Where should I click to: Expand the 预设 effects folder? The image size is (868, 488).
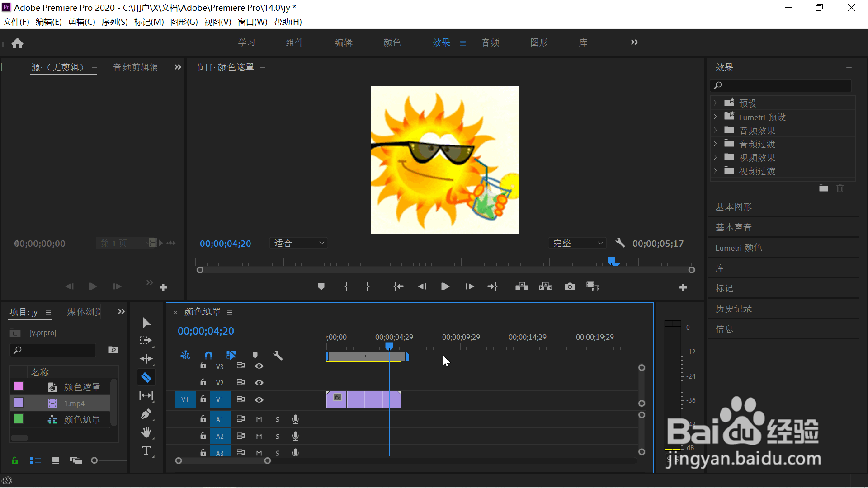click(715, 103)
